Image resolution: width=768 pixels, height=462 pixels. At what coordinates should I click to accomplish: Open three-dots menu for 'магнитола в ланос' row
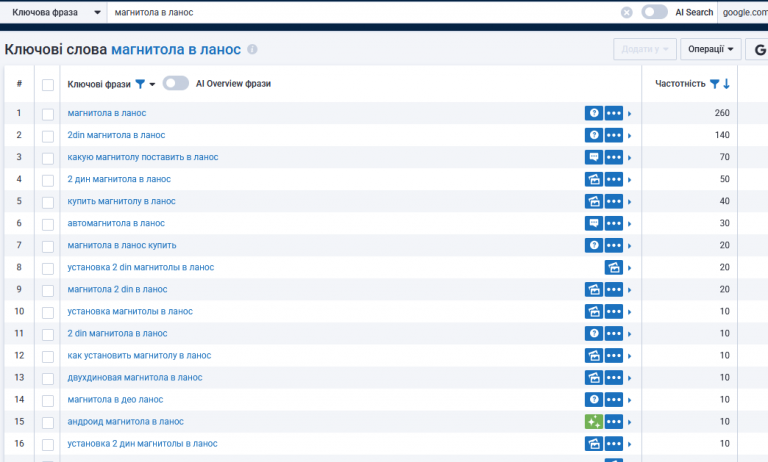(614, 113)
